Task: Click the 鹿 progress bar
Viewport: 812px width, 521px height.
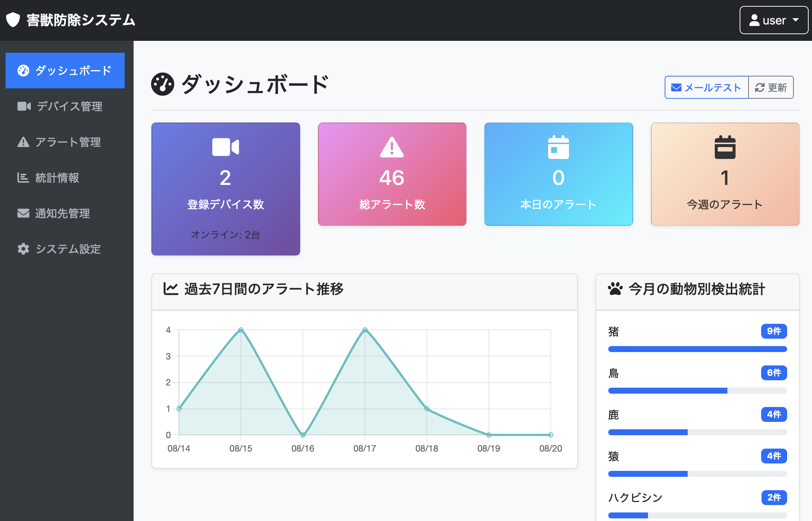Action: pos(698,432)
